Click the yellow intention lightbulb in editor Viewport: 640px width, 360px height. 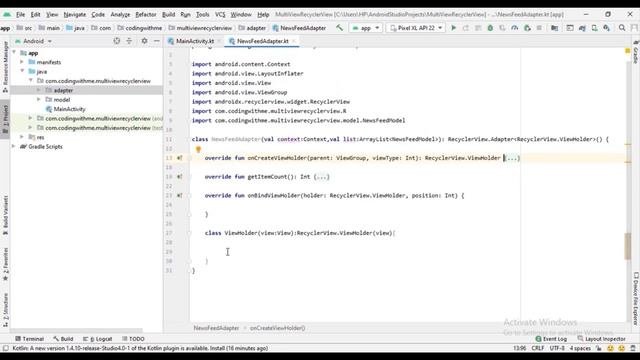198,150
